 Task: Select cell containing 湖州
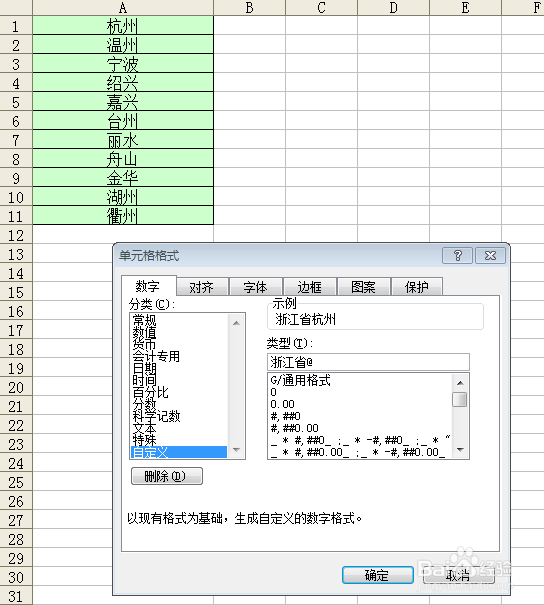[123, 196]
